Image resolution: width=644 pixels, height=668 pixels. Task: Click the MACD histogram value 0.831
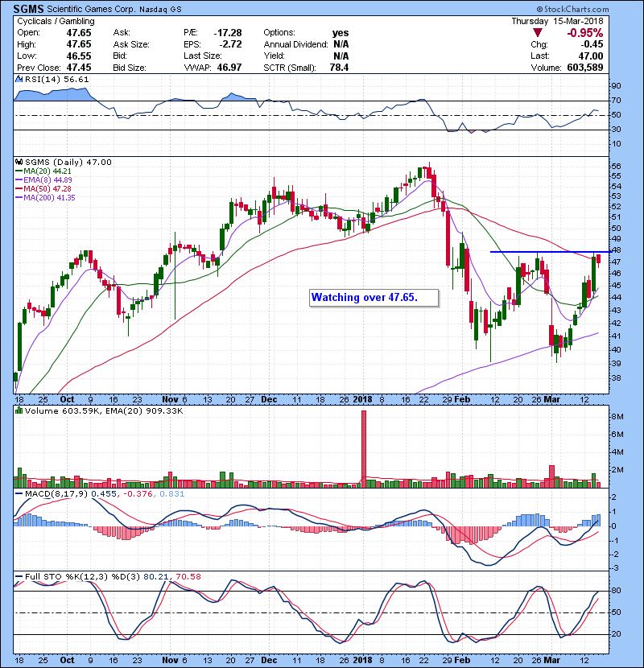pyautogui.click(x=171, y=494)
